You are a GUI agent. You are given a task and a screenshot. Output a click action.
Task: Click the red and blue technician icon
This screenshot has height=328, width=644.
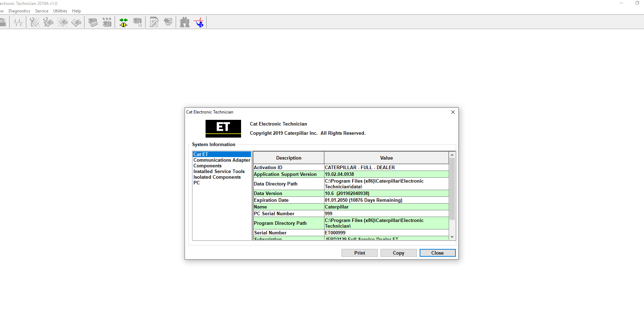(199, 23)
